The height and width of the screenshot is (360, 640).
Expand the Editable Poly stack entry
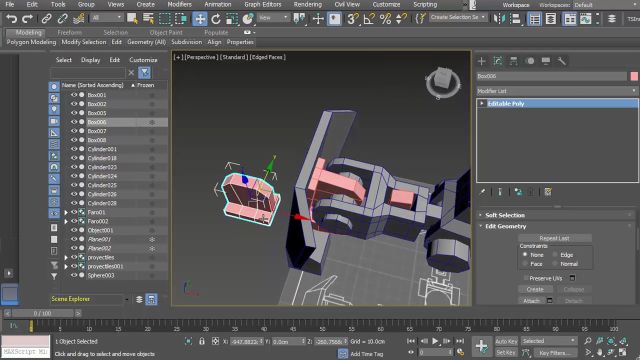point(482,104)
